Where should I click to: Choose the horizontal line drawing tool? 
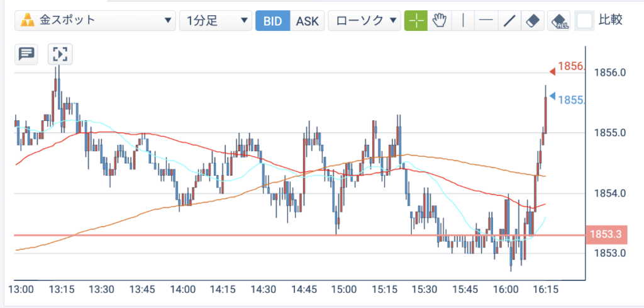click(x=486, y=21)
